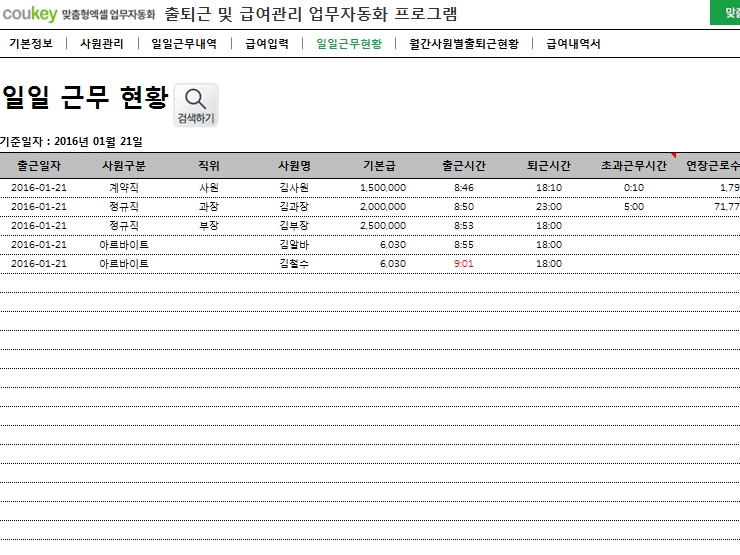
Task: Click 아르바이트 cell in 김철수 row
Action: pos(124,263)
